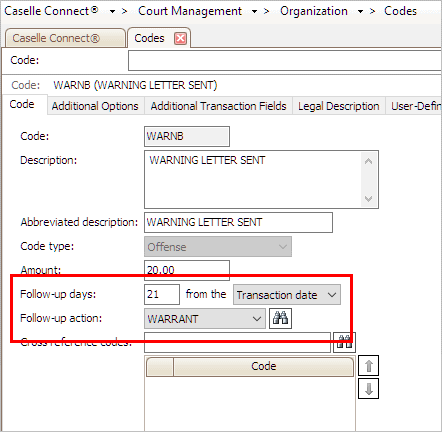Expand the Caselle Connect breadcrumb arrow
Screen dimensions: 442x432
coord(112,12)
